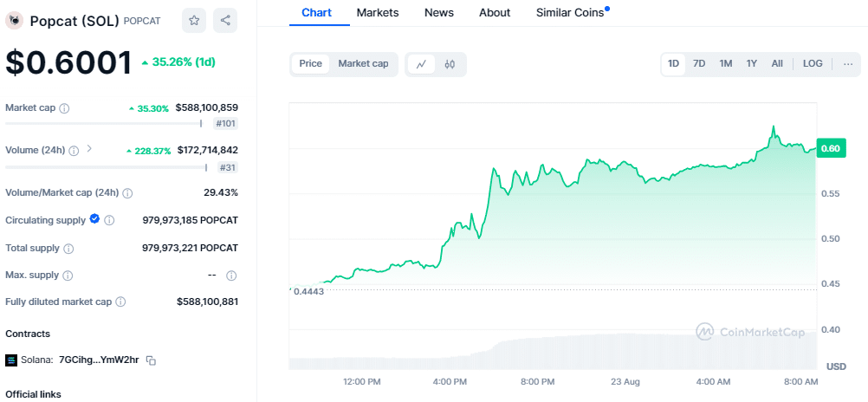The width and height of the screenshot is (868, 402).
Task: Open Volume (24h) info icon
Action: 74,151
